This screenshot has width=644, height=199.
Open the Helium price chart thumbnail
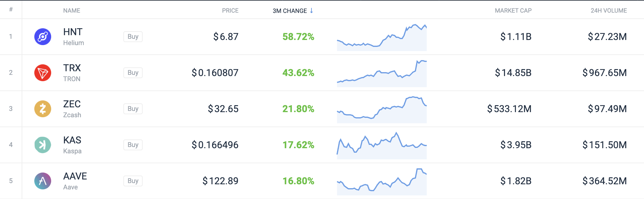382,36
